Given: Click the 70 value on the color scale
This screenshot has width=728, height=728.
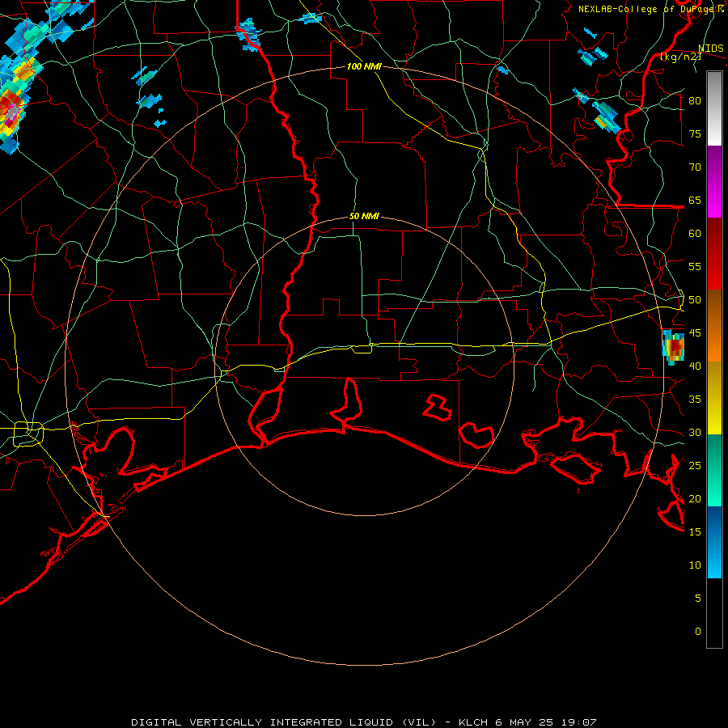Looking at the screenshot, I should tap(695, 167).
